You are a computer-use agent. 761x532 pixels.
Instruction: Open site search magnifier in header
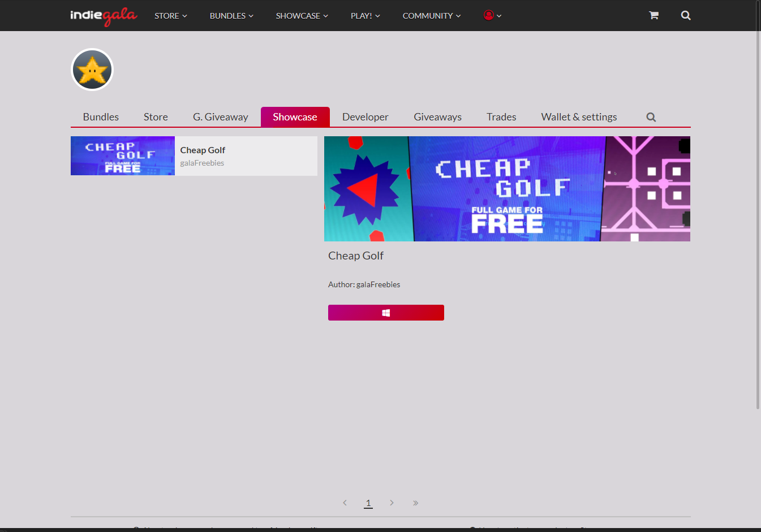[686, 15]
